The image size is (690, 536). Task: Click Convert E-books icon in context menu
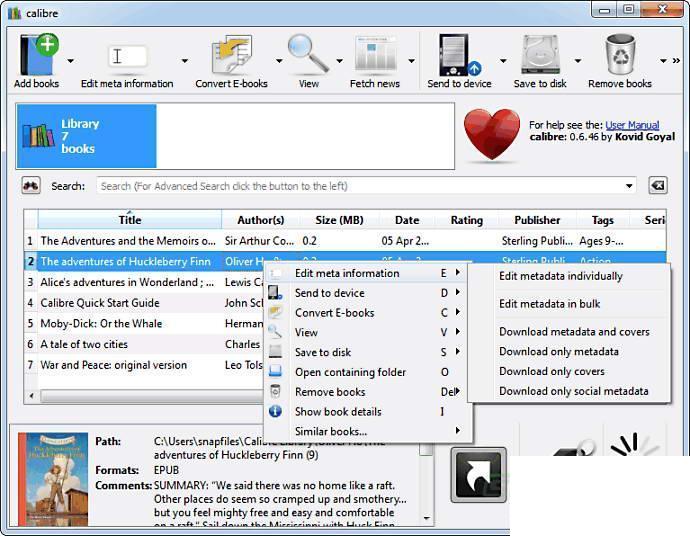click(x=275, y=312)
